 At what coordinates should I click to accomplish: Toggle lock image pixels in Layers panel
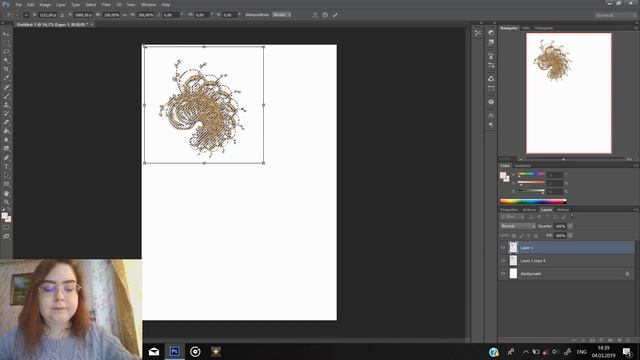click(x=521, y=236)
